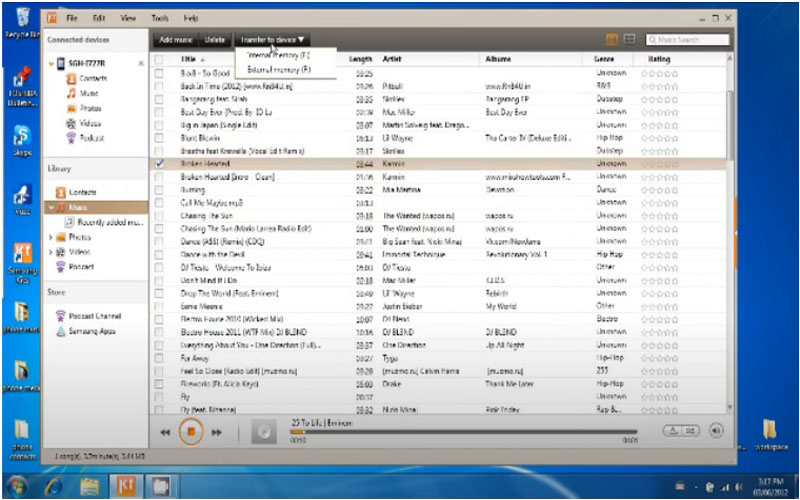
Task: Disconnect the SGH-T727R device with its X
Action: click(x=141, y=64)
